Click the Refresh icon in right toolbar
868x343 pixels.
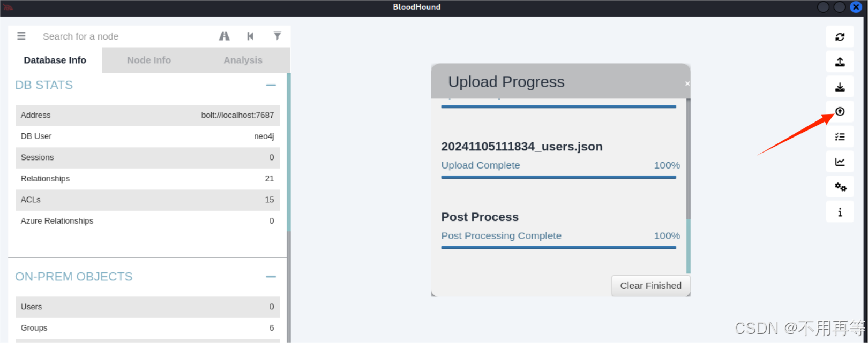[840, 37]
